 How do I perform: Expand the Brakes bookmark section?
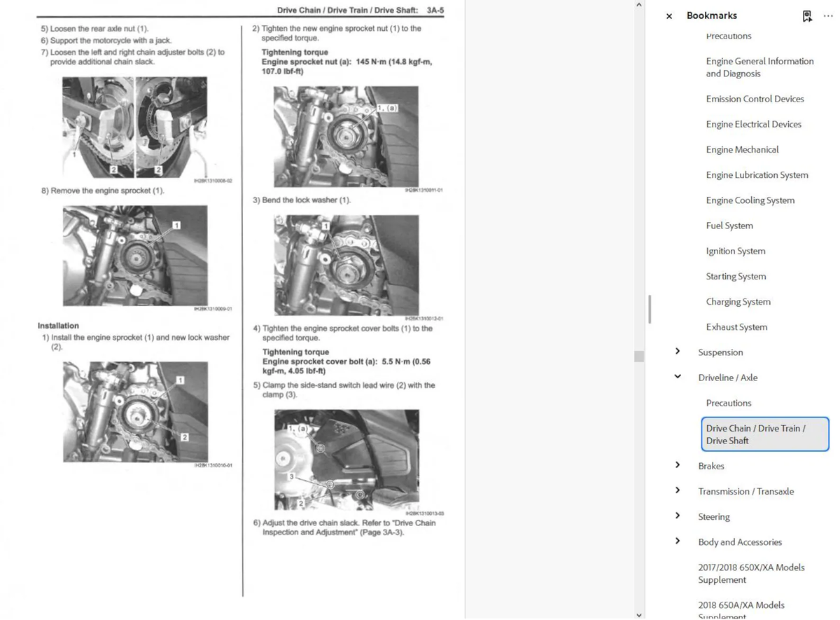click(678, 465)
